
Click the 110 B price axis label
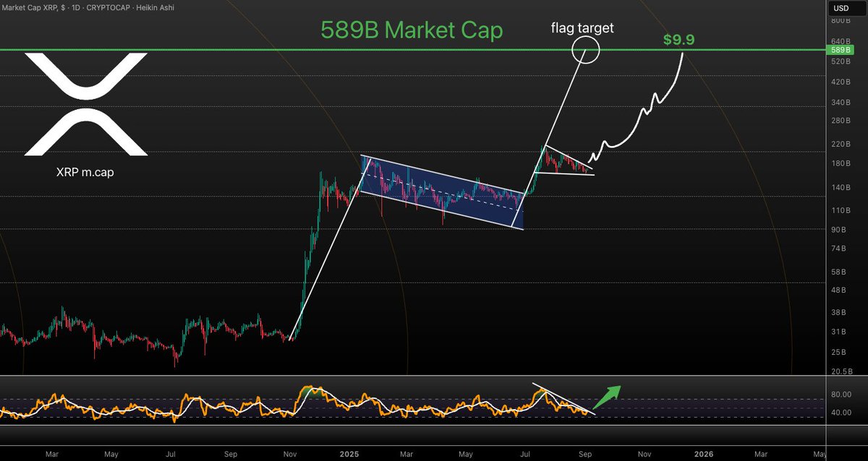click(841, 210)
